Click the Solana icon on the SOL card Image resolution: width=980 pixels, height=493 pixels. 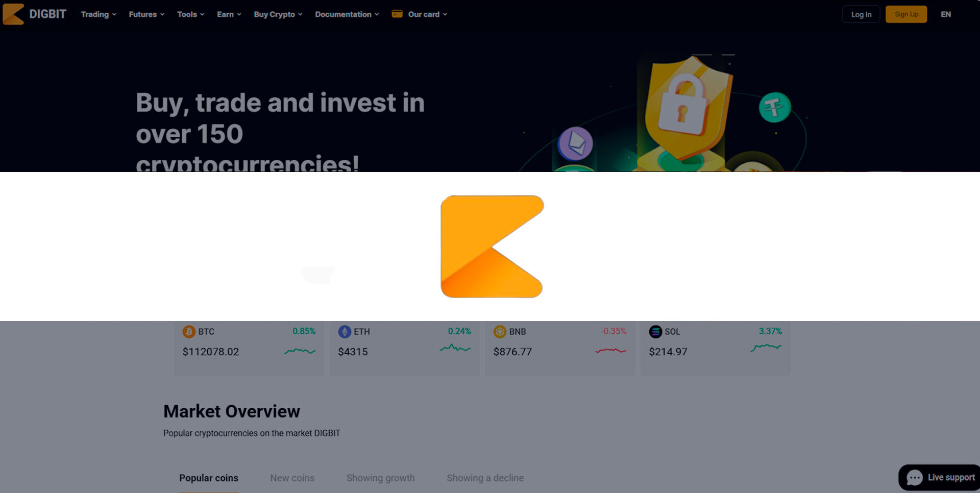(655, 332)
